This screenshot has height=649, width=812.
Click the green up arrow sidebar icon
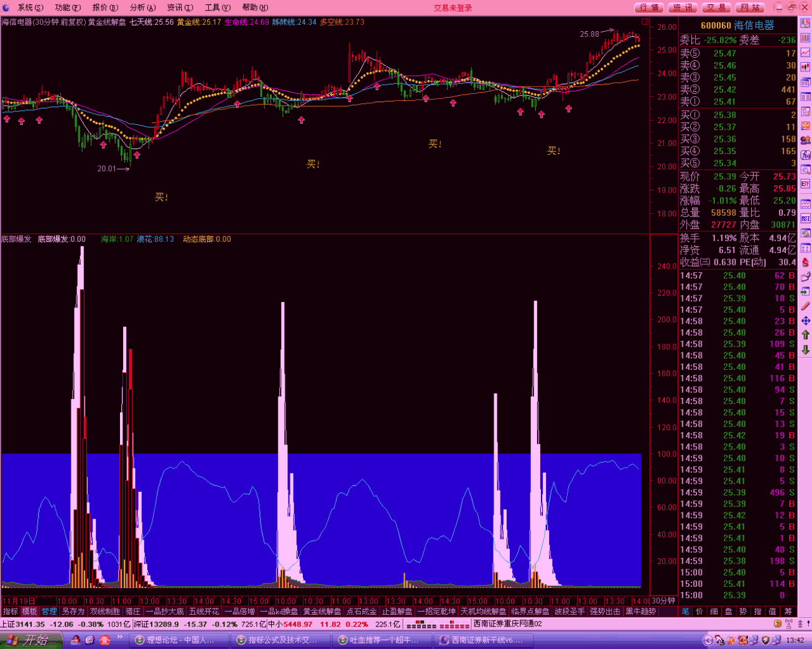[805, 335]
